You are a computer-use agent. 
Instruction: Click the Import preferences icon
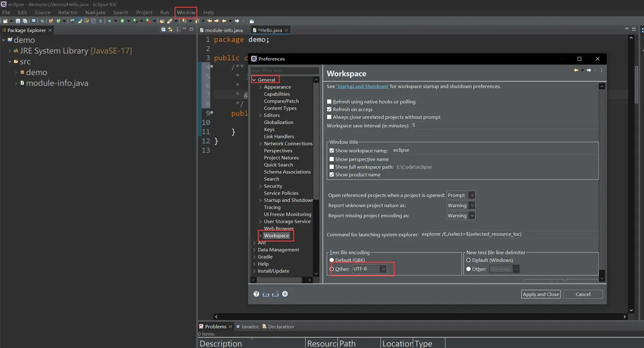[x=265, y=294]
